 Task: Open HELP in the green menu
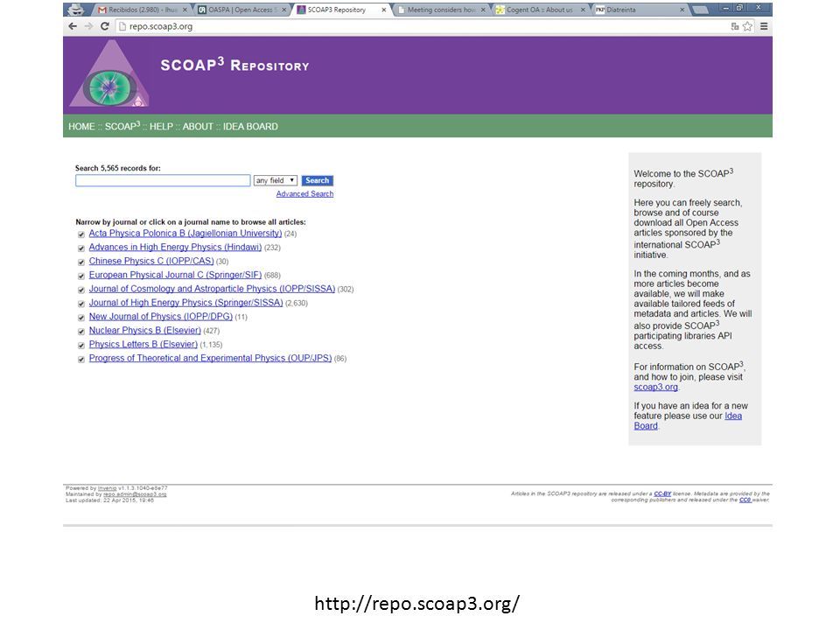point(161,126)
